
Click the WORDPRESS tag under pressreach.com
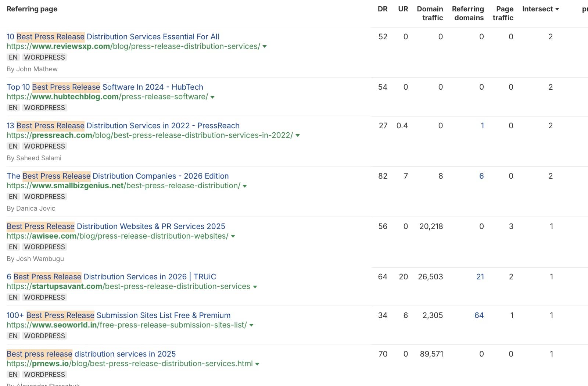[44, 146]
